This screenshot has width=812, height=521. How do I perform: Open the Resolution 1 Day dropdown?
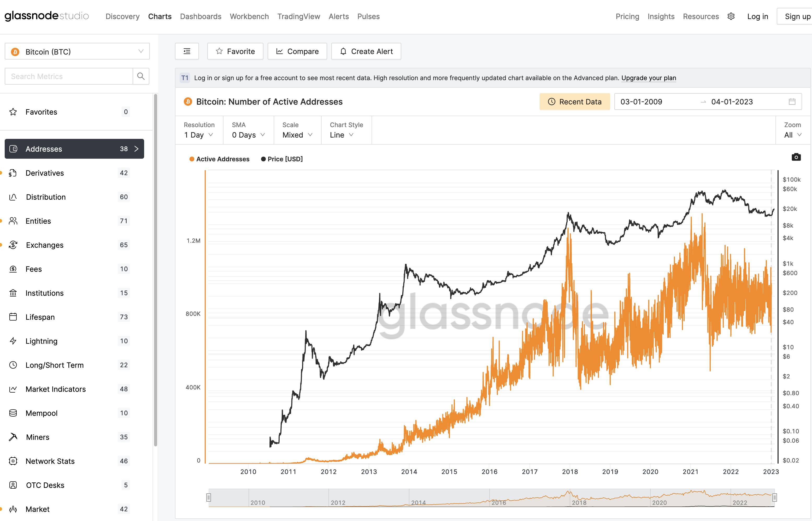point(199,135)
